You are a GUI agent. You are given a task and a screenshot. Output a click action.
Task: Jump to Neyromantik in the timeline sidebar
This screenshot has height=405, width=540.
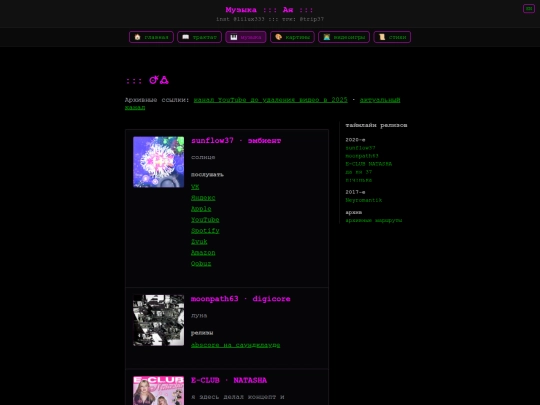[x=364, y=200]
